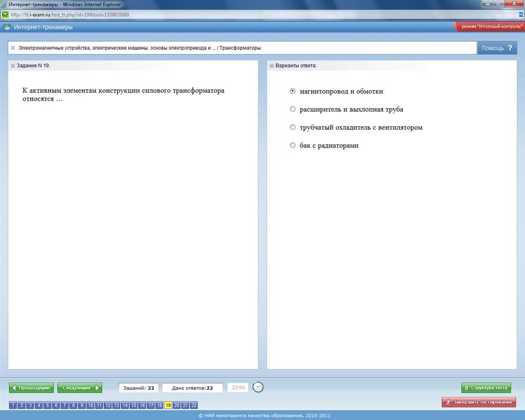525x420 pixels.
Task: Click the "Дано ответов:22" counter
Action: click(192, 388)
